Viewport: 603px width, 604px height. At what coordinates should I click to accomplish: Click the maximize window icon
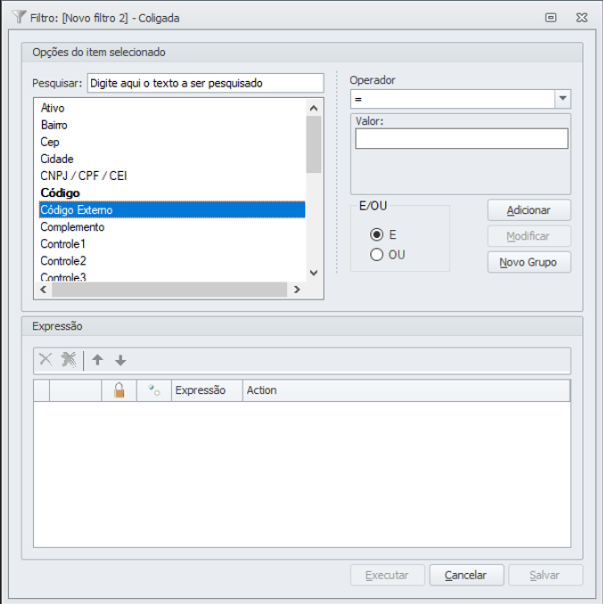tap(551, 17)
